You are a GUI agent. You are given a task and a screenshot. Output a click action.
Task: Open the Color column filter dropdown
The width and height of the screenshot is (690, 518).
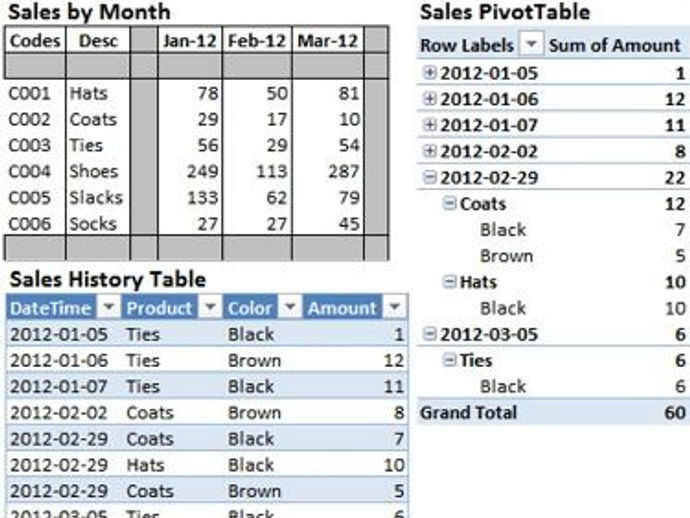pyautogui.click(x=290, y=307)
